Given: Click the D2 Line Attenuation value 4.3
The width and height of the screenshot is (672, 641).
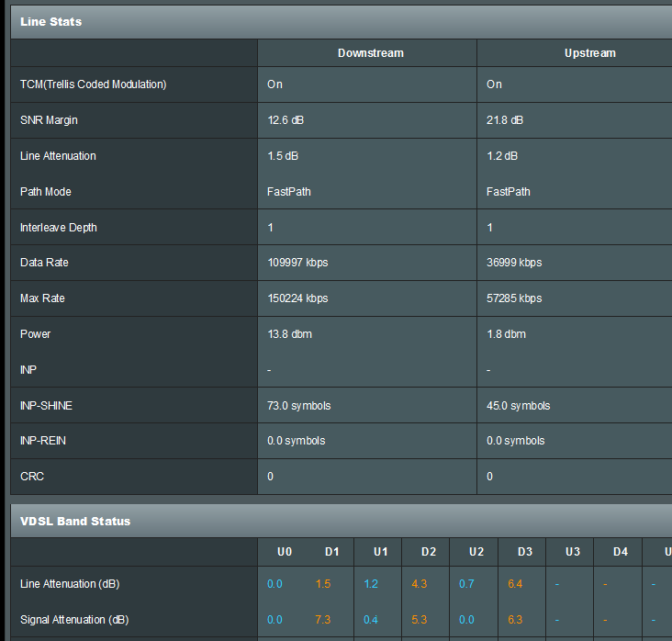Looking at the screenshot, I should [420, 584].
